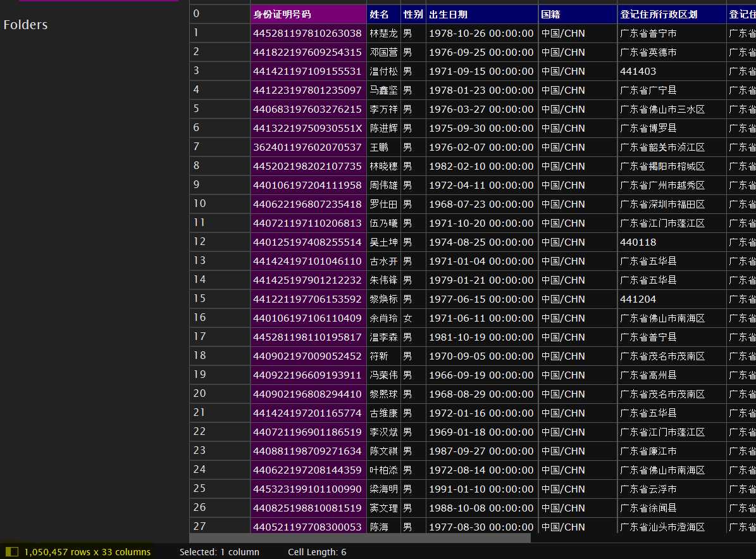Screen dimensions: 756x559
Task: Select the 出生日期 column header
Action: coord(481,14)
